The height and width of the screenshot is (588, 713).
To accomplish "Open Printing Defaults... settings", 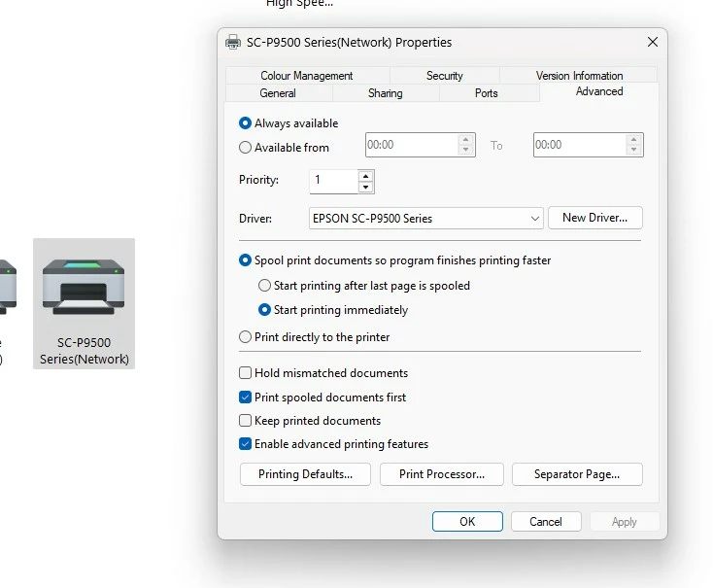I will tap(305, 474).
